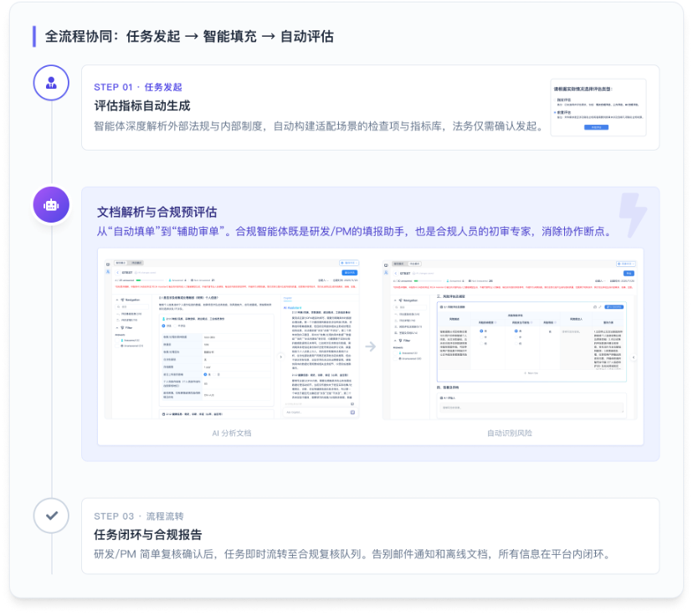Switch to second tab in AI 分析文档 screenshot

click(x=136, y=263)
